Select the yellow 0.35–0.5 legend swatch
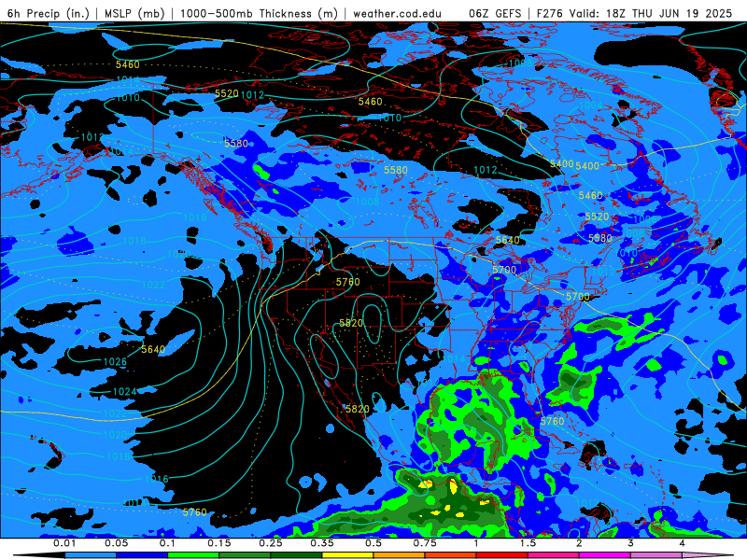 coord(347,555)
